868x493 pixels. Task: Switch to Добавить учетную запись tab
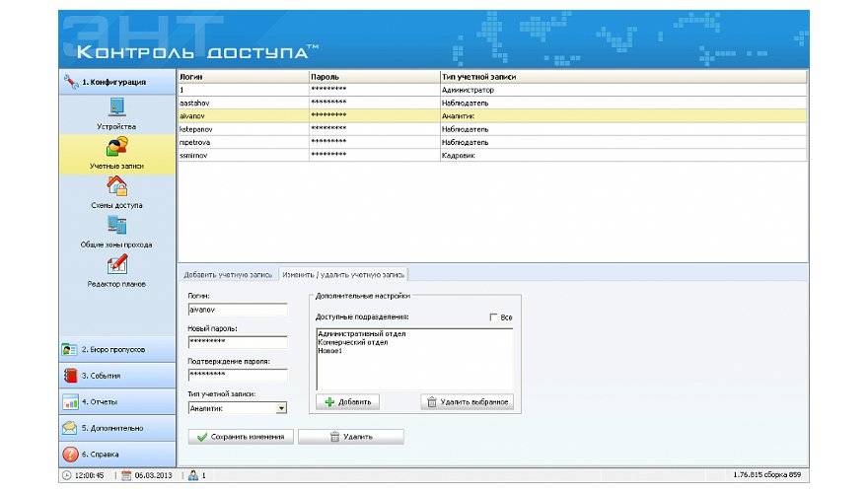[227, 274]
